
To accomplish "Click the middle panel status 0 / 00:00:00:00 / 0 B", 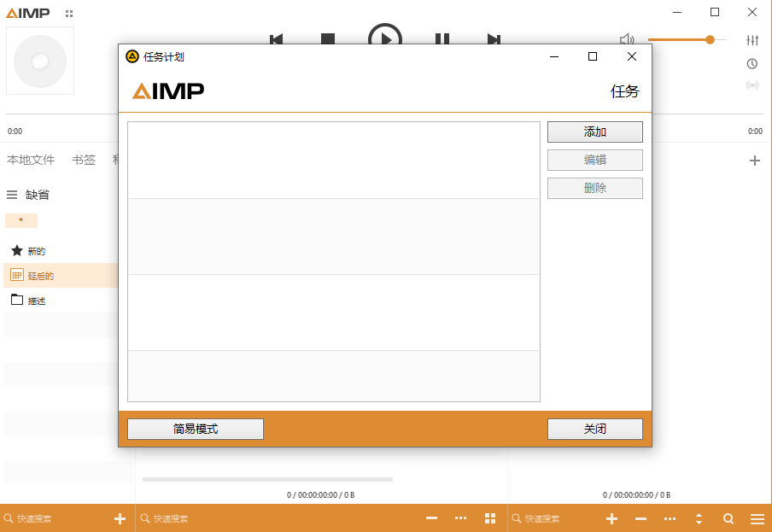I will click(320, 494).
